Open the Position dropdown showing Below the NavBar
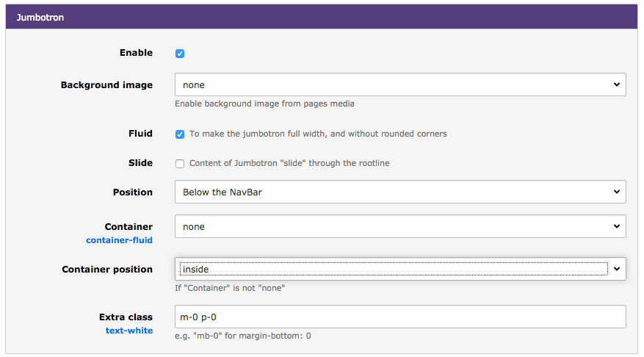 pyautogui.click(x=400, y=192)
